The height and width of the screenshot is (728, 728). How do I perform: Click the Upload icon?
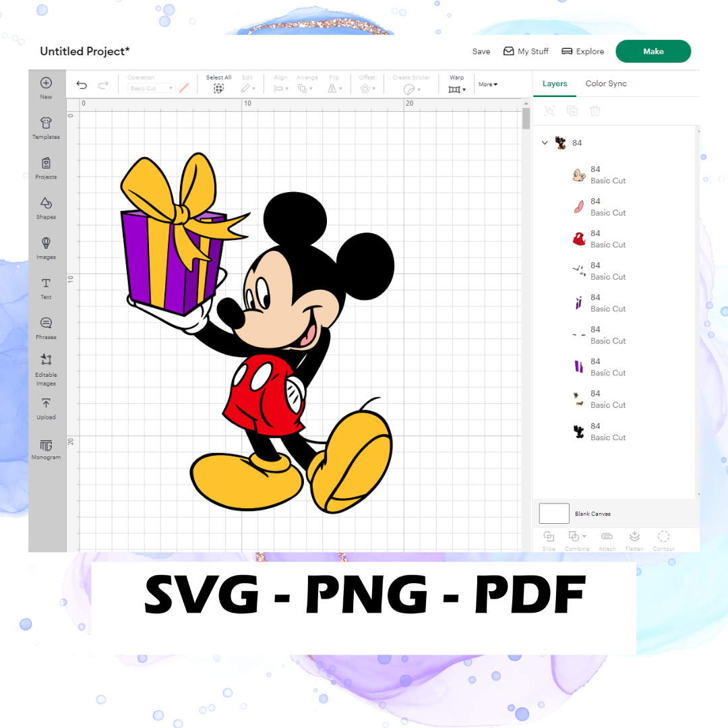click(46, 403)
